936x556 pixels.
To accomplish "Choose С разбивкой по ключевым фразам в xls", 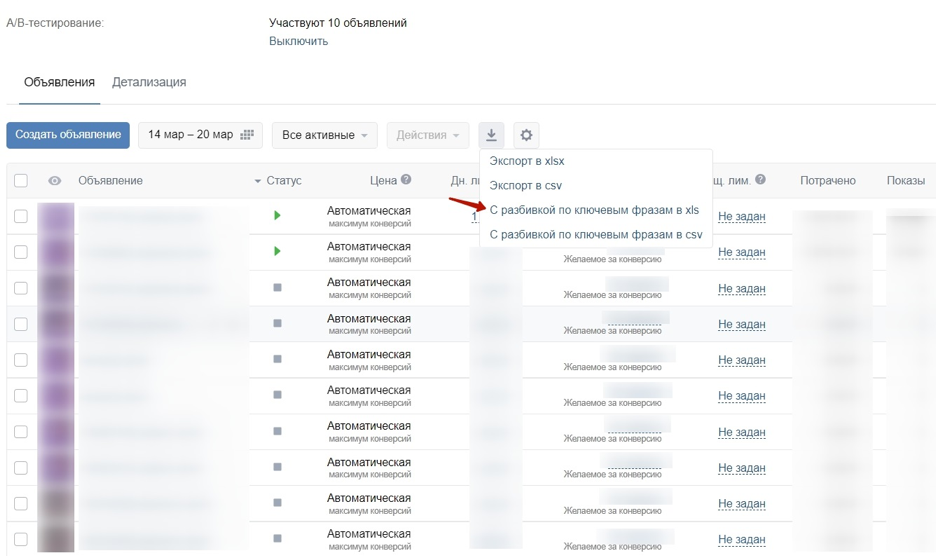I will [x=594, y=210].
